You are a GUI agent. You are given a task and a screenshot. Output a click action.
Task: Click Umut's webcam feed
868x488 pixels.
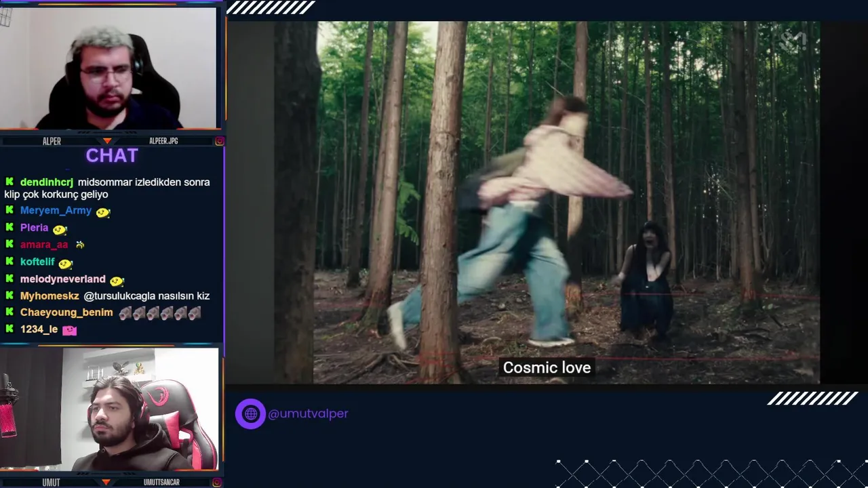coord(108,409)
